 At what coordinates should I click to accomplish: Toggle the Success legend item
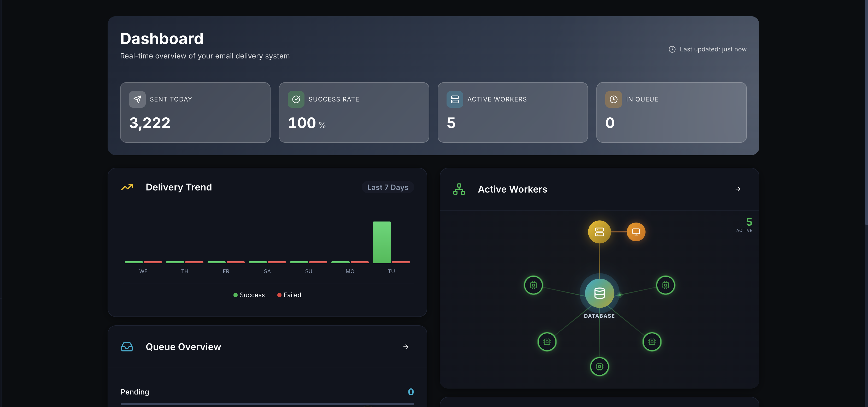tap(249, 295)
